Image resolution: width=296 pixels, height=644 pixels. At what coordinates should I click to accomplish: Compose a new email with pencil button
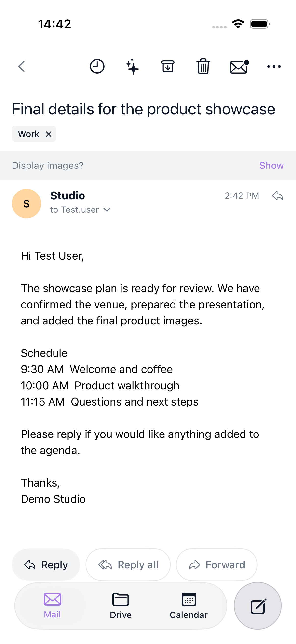(258, 606)
